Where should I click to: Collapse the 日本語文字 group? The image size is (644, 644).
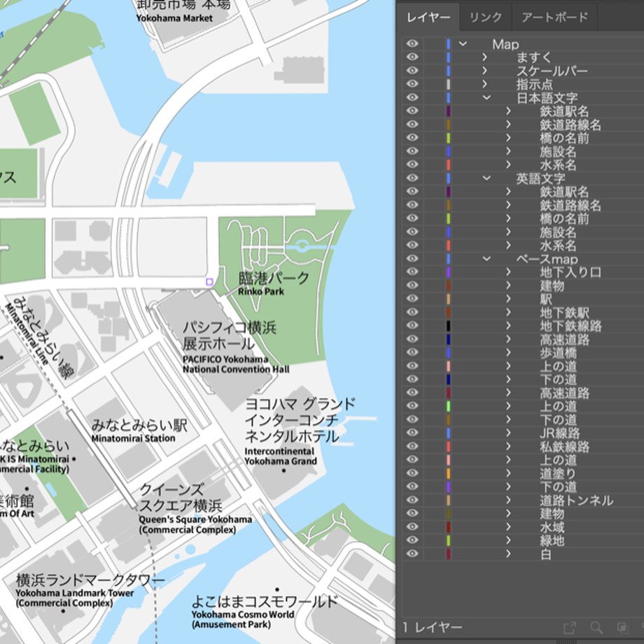(x=486, y=97)
